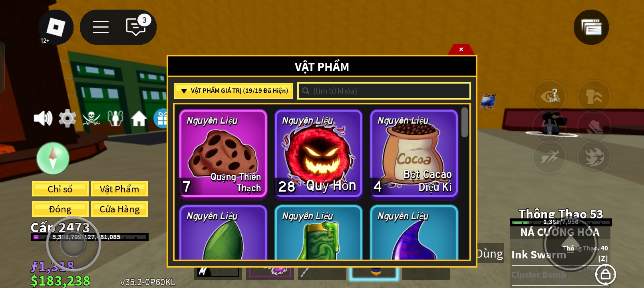Viewport: 644px width, 288px height.
Task: Toggle the green compass
Action: tap(53, 158)
